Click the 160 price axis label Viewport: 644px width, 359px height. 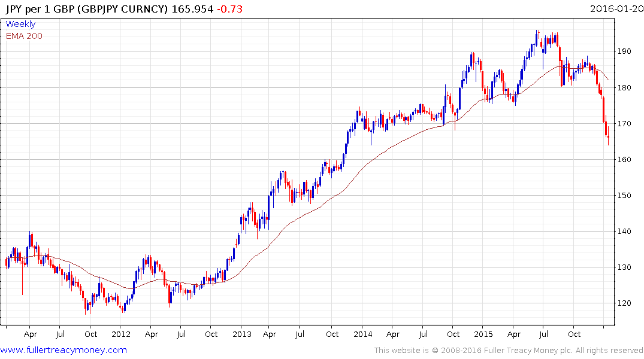click(x=624, y=159)
